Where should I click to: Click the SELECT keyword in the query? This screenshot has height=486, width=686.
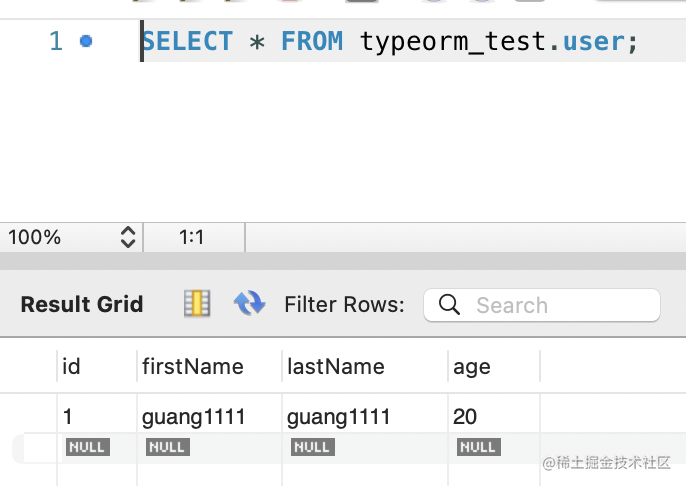click(187, 42)
